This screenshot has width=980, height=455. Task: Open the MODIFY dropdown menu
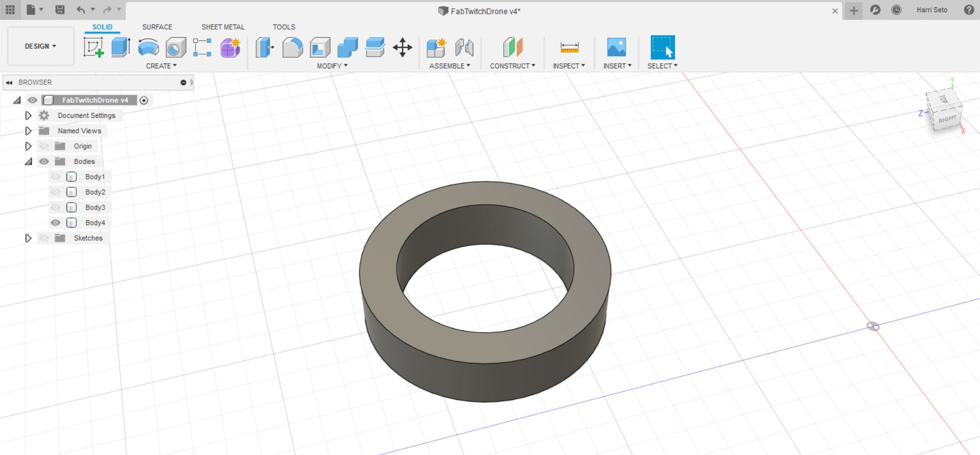point(332,66)
